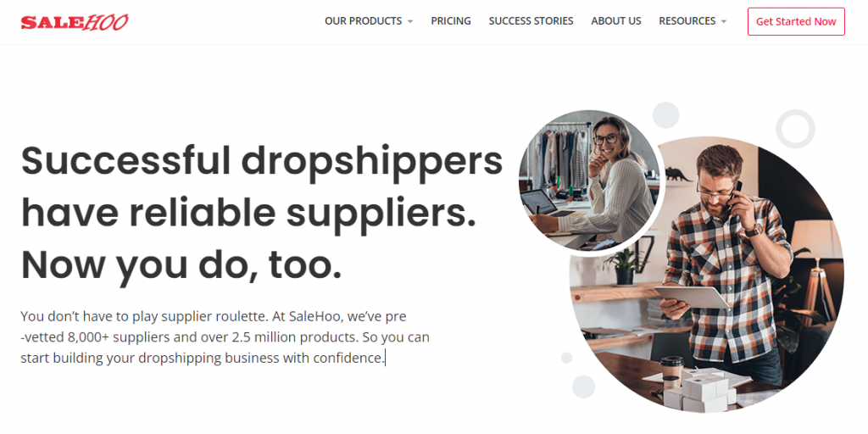This screenshot has height=434, width=868.
Task: Click the gray circle below the large photo's left edge
Action: coord(583,387)
